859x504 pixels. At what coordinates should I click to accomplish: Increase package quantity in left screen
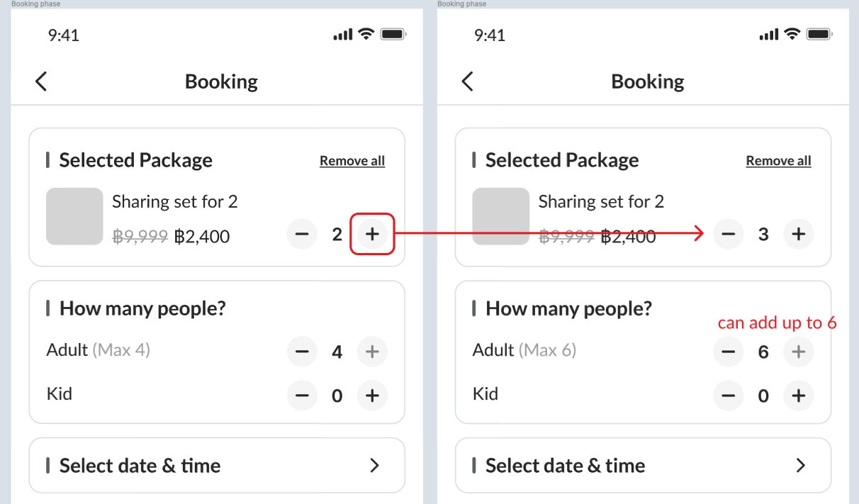pyautogui.click(x=372, y=234)
